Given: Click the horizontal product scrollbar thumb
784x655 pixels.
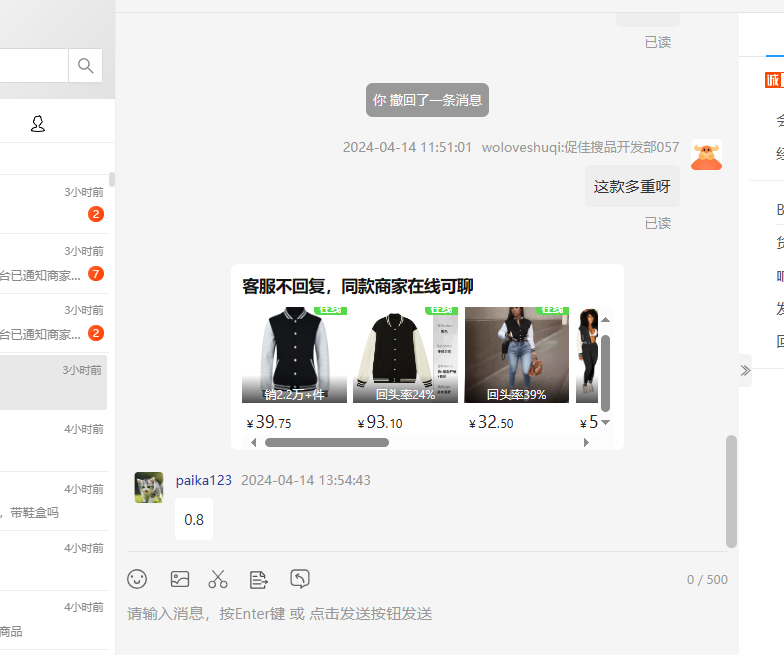Looking at the screenshot, I should click(x=327, y=442).
